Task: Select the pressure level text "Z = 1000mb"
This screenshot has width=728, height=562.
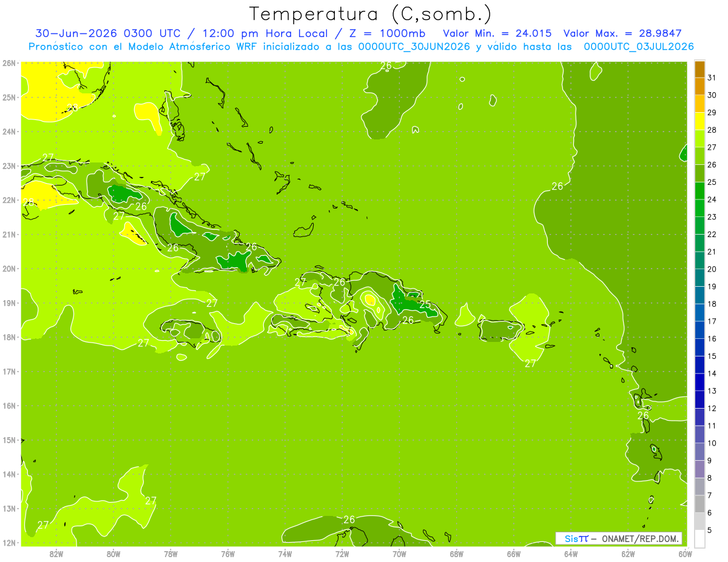Action: coord(387,33)
